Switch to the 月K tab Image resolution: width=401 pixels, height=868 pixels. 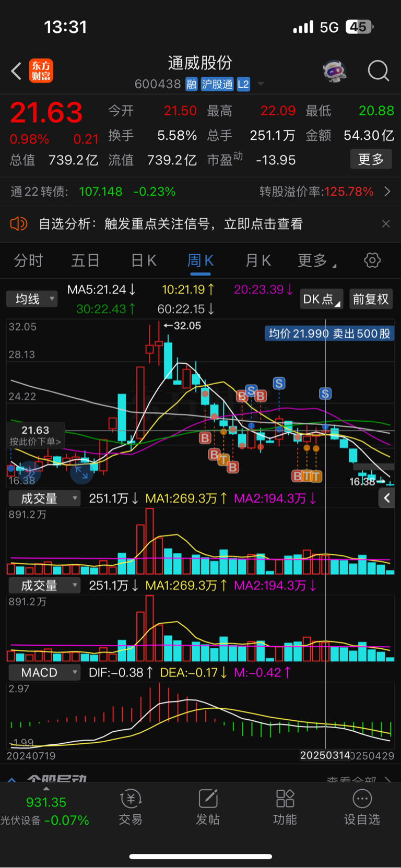click(x=258, y=260)
